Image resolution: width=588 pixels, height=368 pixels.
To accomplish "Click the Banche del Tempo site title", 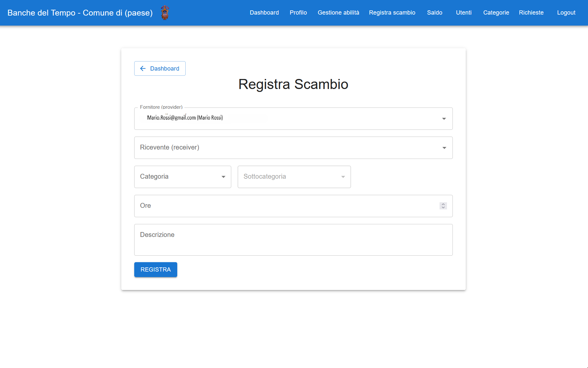I will tap(80, 13).
